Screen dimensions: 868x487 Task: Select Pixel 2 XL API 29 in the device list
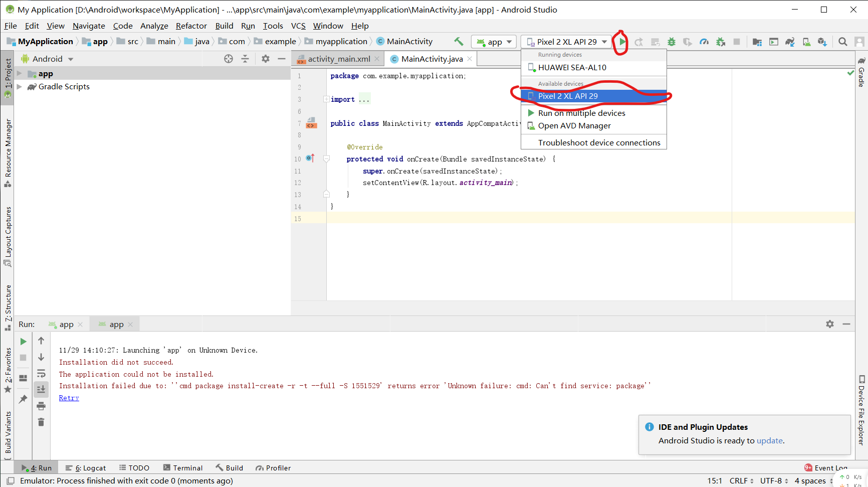[594, 96]
